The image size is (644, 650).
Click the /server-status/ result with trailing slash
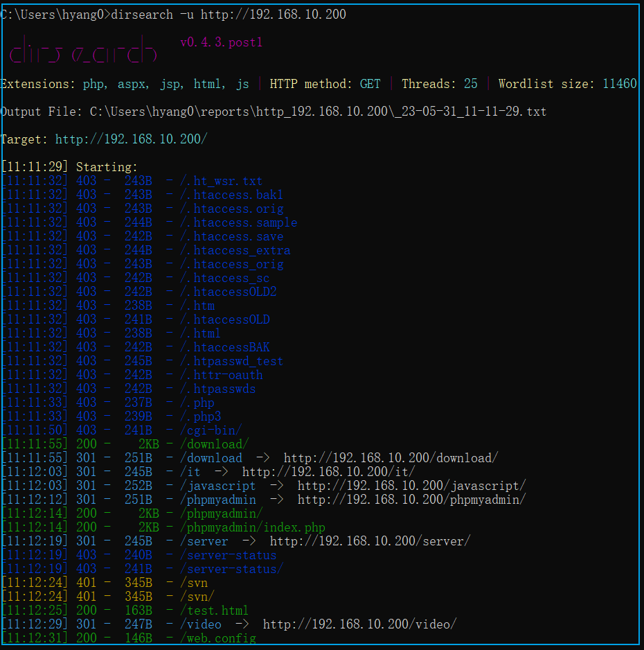point(231,569)
